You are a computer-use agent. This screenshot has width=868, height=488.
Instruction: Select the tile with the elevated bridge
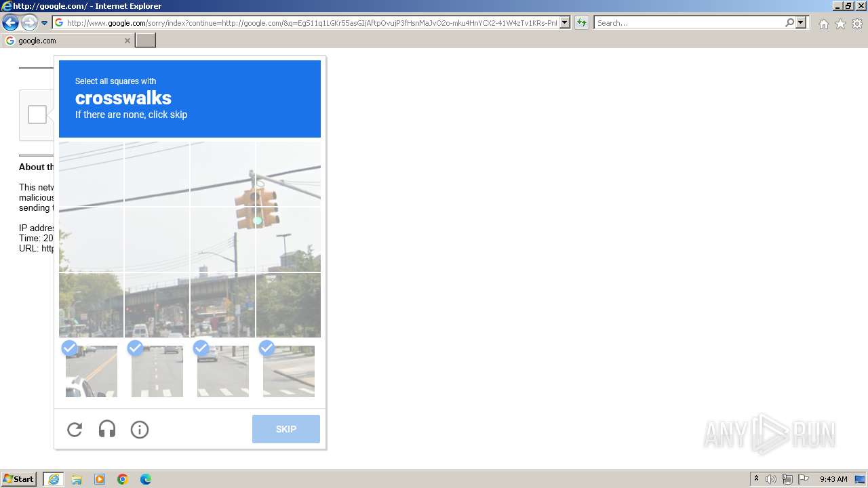click(x=157, y=305)
